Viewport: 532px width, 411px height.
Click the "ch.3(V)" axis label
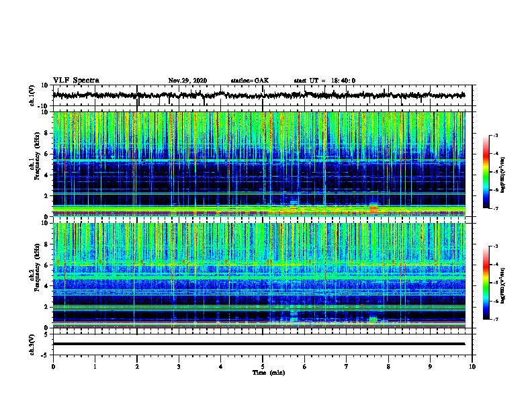[x=32, y=345]
